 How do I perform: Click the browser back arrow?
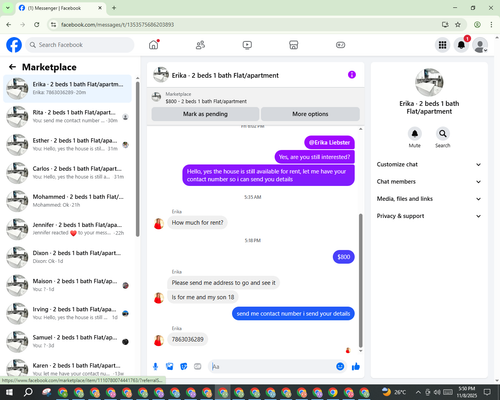pos(9,24)
